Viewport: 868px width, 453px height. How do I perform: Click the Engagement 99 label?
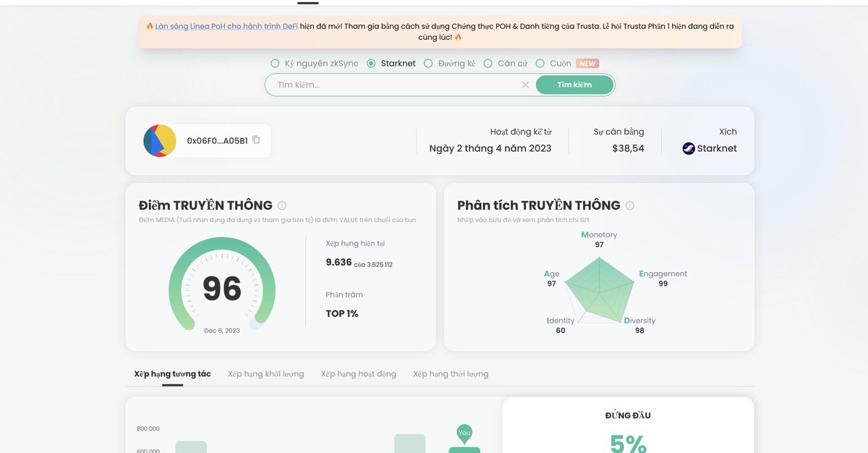[663, 279]
